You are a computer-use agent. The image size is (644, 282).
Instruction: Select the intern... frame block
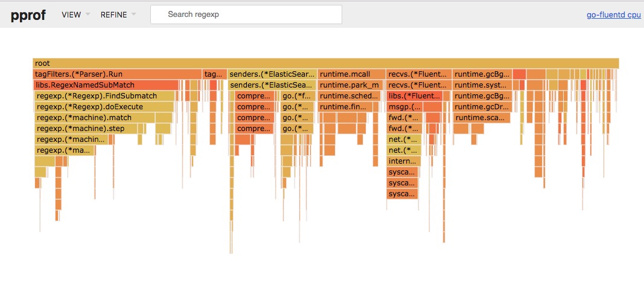(x=403, y=161)
